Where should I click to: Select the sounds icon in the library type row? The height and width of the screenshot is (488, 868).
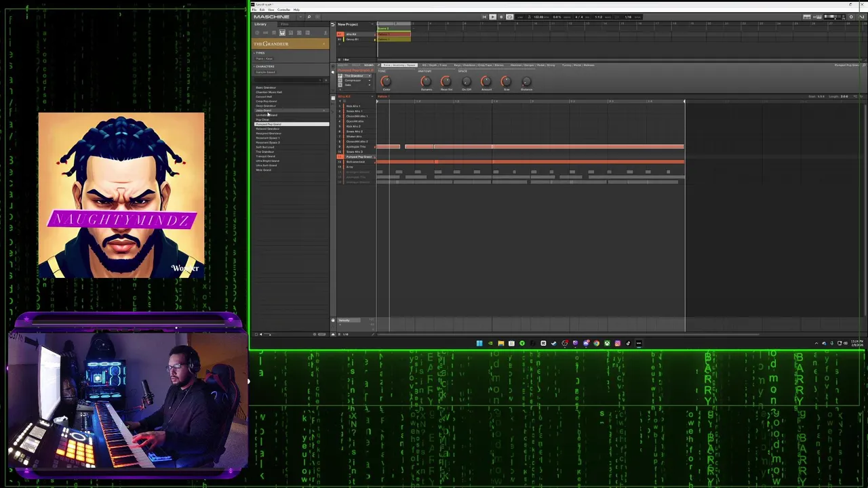pos(274,33)
